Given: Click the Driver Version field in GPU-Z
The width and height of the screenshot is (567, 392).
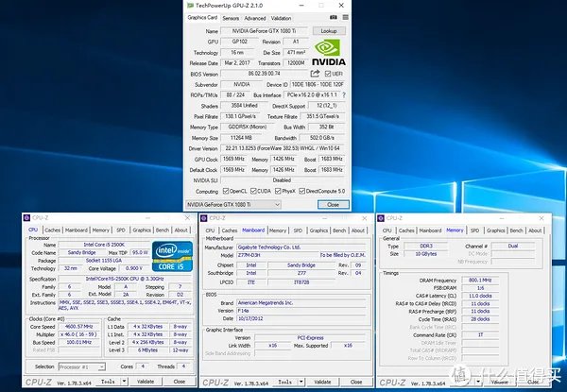Looking at the screenshot, I should [x=283, y=148].
